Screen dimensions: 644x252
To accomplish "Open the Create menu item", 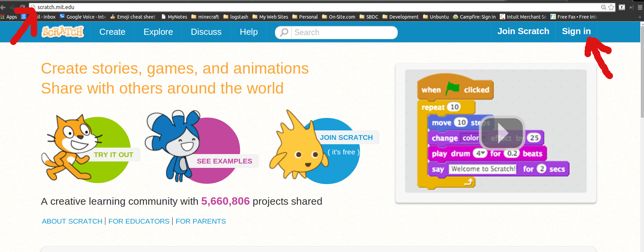I will pos(112,32).
